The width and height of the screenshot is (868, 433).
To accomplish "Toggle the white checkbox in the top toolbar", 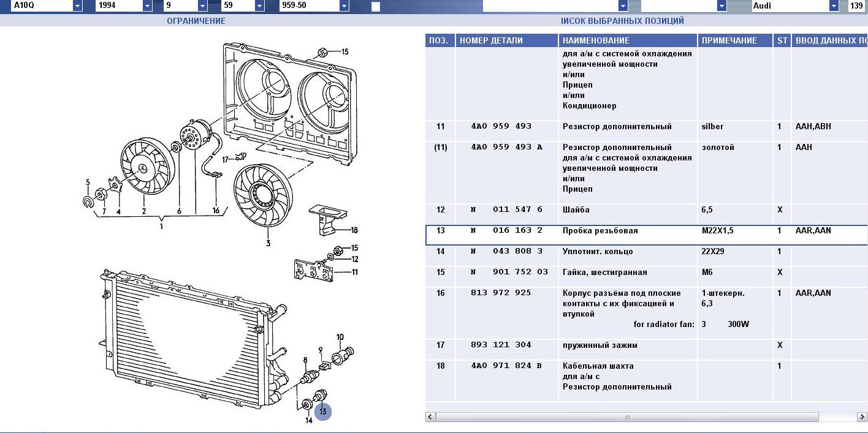I will click(x=376, y=7).
